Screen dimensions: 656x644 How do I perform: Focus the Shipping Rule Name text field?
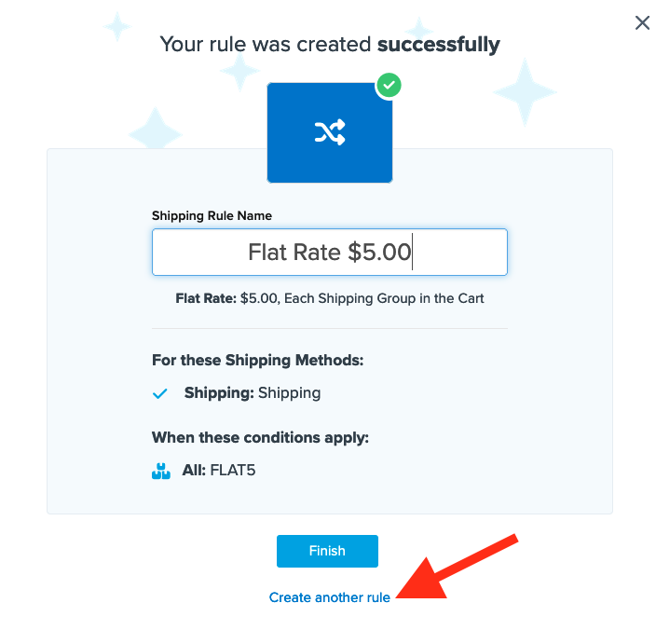click(329, 253)
